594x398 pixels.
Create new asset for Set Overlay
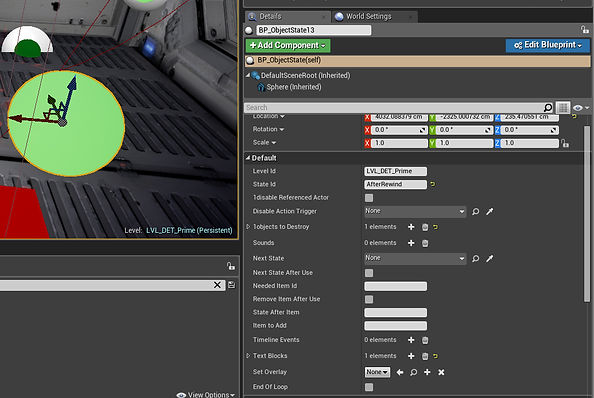coord(427,372)
